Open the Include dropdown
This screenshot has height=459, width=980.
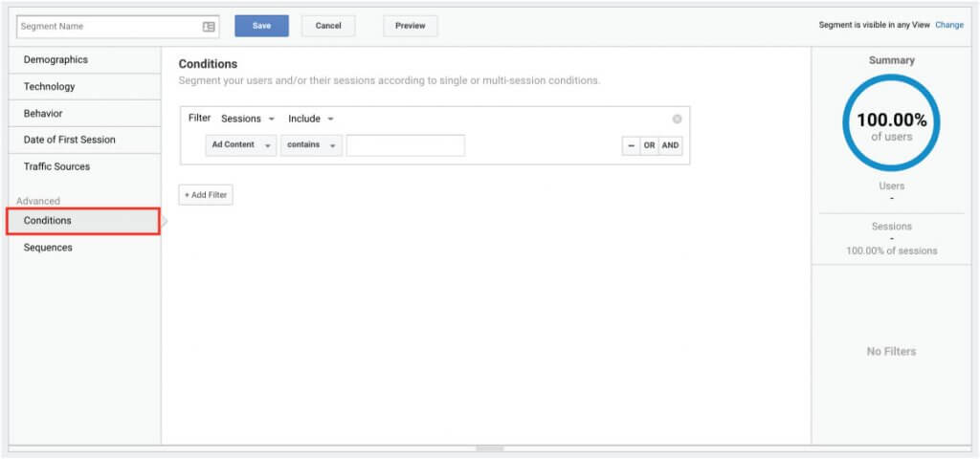click(311, 119)
